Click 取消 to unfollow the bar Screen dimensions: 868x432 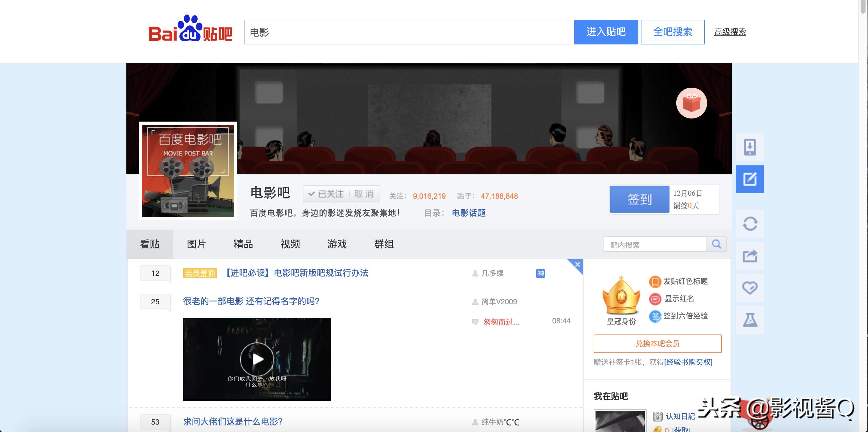click(x=364, y=194)
